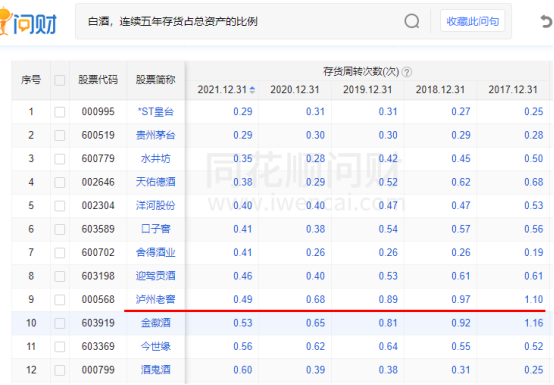This screenshot has width=554, height=385.
Task: Click 水井坊 2021 value 0.35
Action: pyautogui.click(x=243, y=159)
